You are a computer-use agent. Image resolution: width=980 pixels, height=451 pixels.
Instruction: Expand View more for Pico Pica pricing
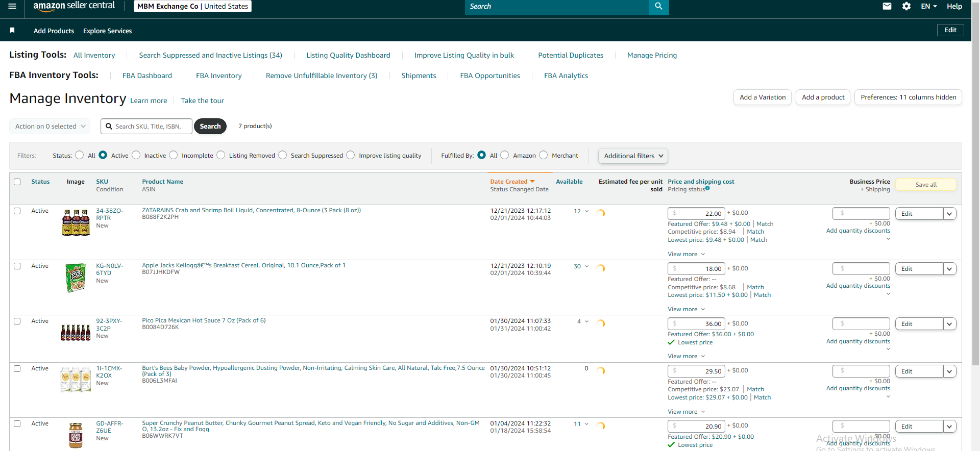tap(687, 356)
